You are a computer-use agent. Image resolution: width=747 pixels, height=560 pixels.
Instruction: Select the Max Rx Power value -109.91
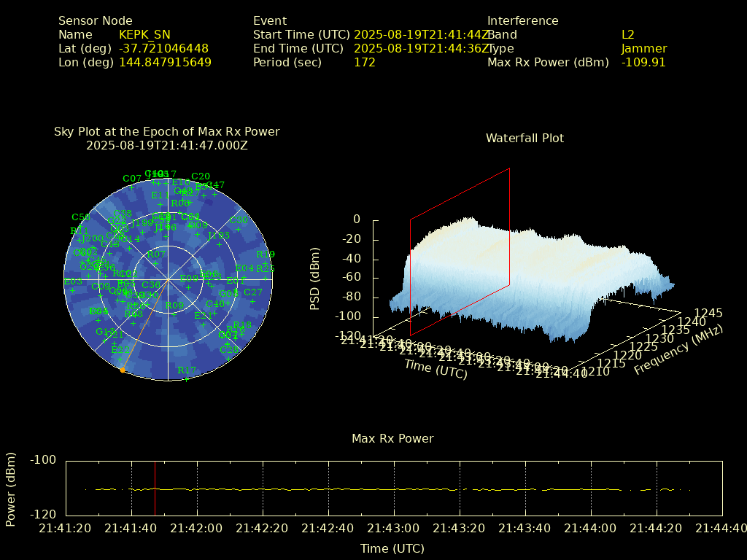click(x=643, y=63)
